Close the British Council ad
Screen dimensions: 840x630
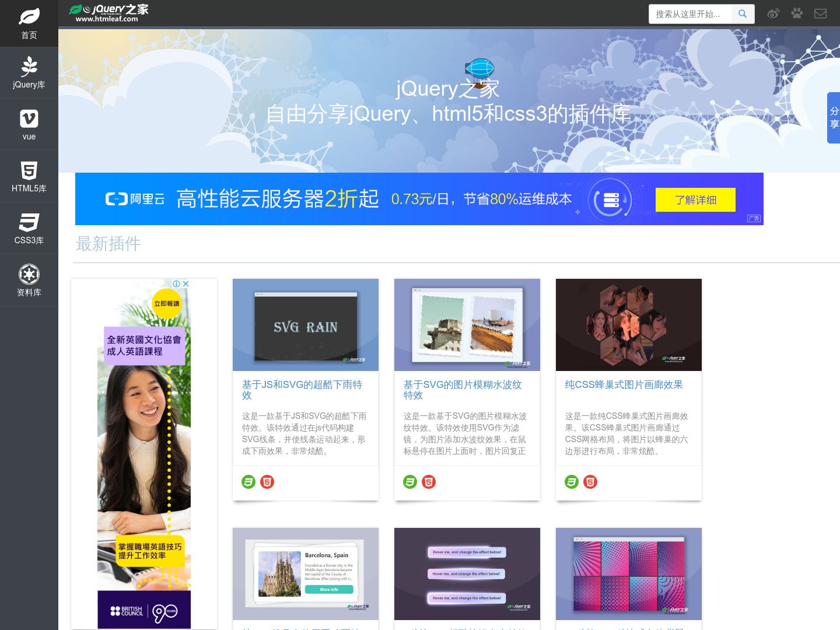[186, 283]
